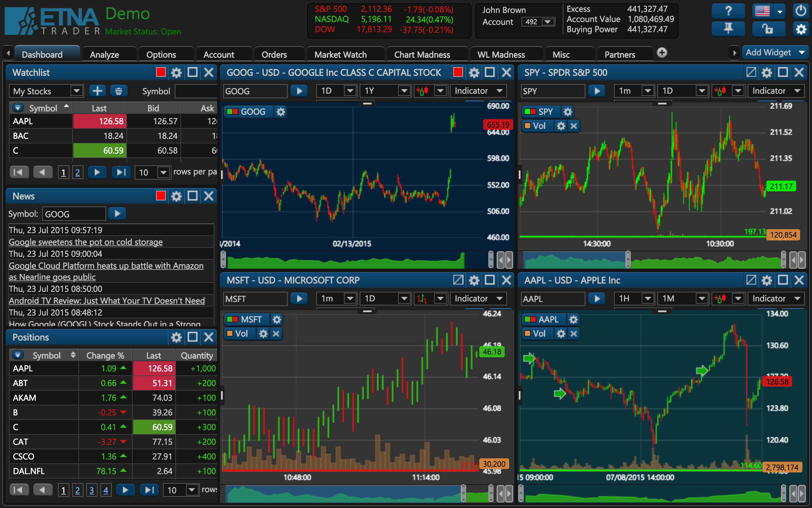Remove Vol indicator from SPY chart

click(x=573, y=126)
